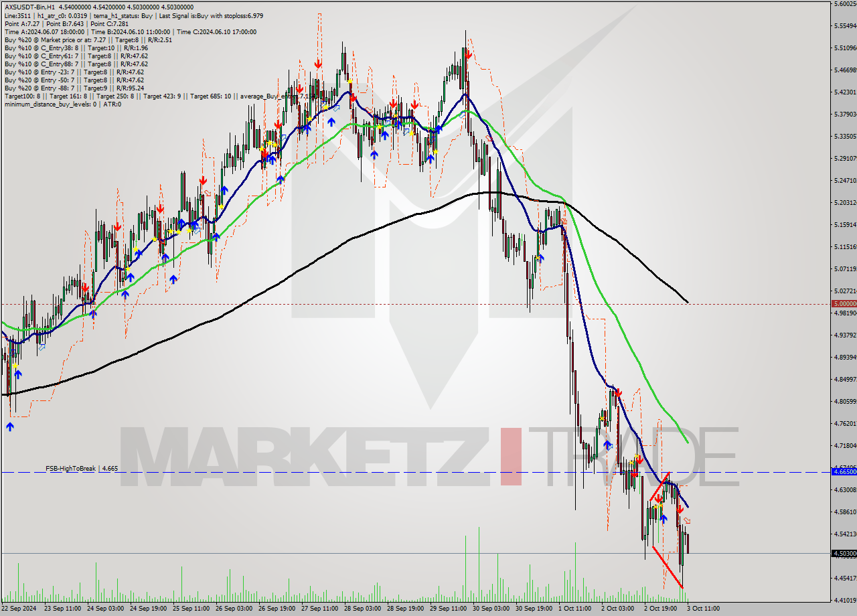Click the 'FSB-HighToBreak | 4.665' level label

tap(82, 469)
